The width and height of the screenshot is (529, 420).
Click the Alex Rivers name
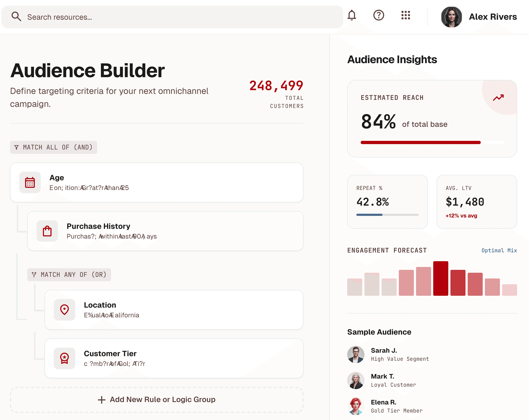tap(493, 17)
